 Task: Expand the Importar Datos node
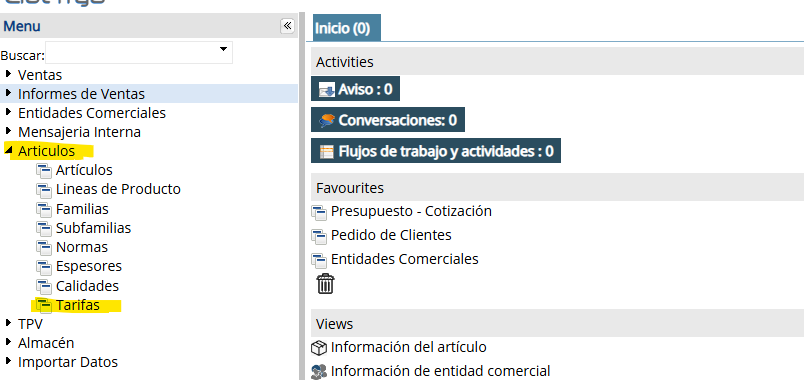[8, 361]
